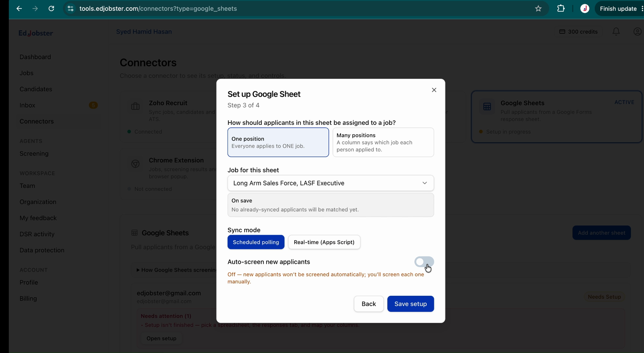
Task: Click the Back button in the dialog
Action: (x=369, y=304)
